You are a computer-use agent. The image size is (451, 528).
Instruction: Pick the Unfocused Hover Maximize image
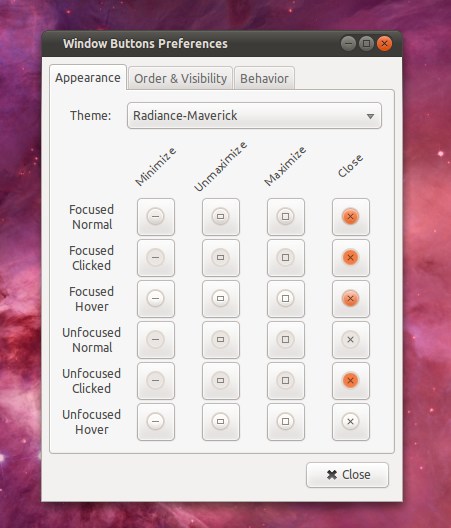286,422
